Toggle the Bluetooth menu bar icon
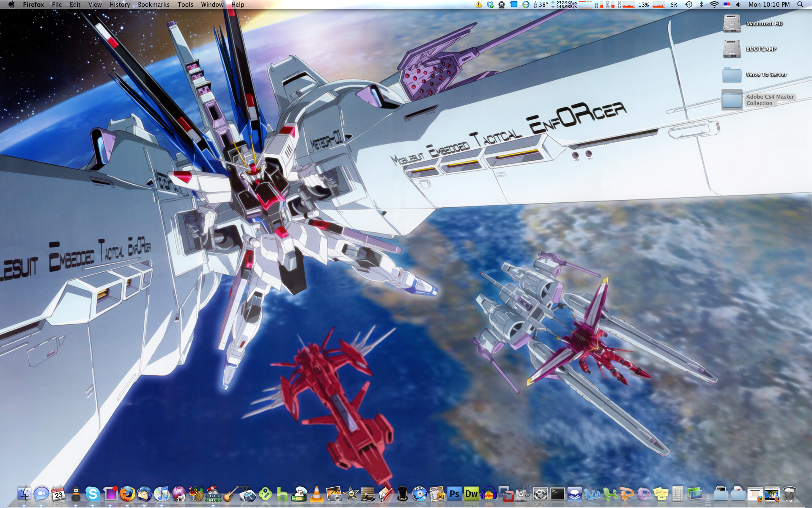Viewport: 812px width, 508px height. click(701, 5)
